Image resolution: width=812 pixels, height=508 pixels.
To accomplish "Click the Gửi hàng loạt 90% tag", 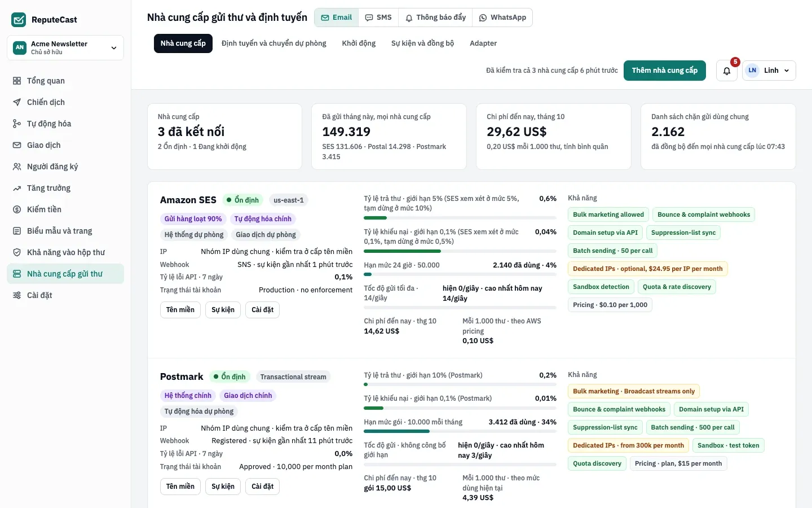I will (193, 219).
